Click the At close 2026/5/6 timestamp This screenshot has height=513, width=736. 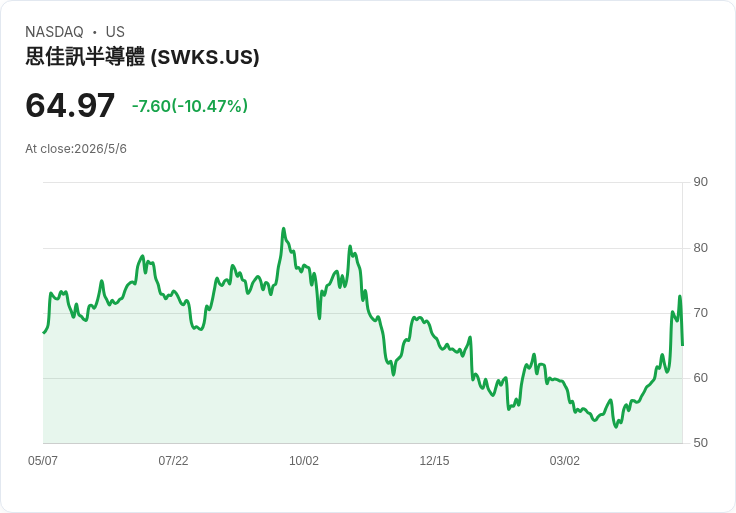76,149
